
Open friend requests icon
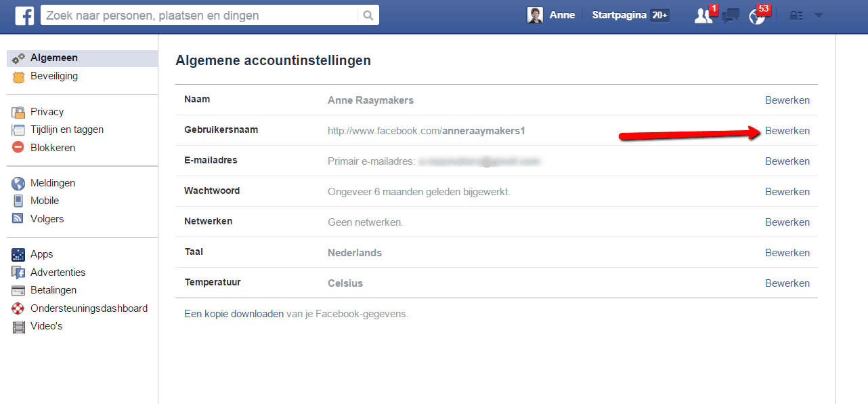703,16
